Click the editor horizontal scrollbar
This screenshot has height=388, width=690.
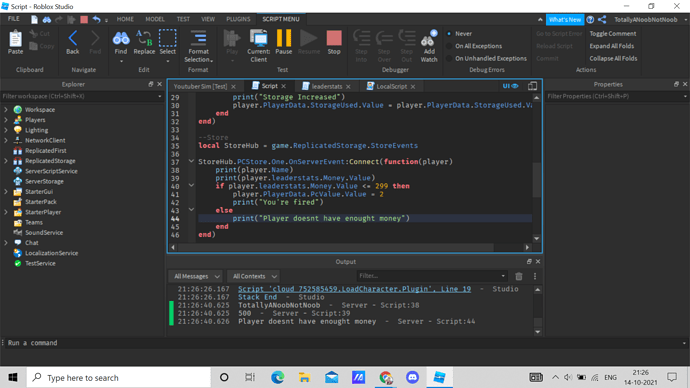point(335,247)
